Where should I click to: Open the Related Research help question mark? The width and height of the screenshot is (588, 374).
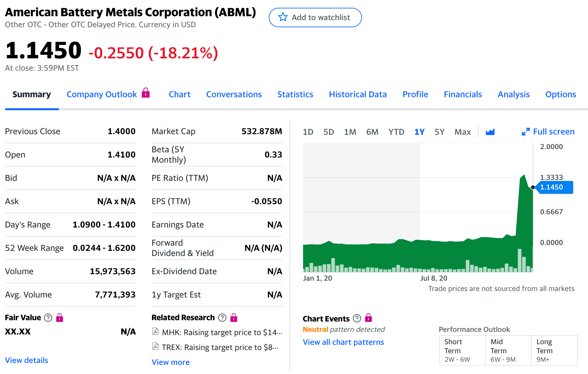click(x=222, y=318)
